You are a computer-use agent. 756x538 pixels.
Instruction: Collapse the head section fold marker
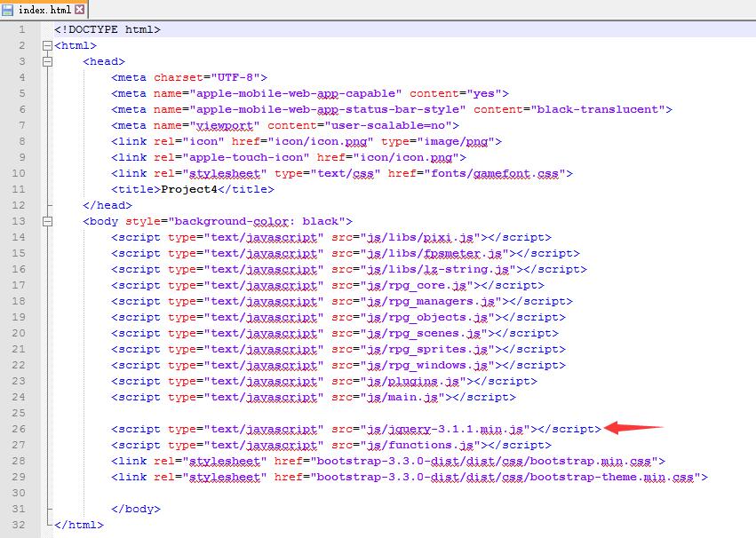[x=47, y=61]
